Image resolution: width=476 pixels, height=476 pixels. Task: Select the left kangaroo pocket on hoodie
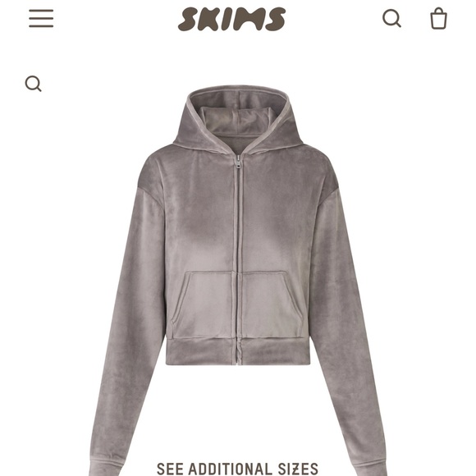[x=204, y=304]
